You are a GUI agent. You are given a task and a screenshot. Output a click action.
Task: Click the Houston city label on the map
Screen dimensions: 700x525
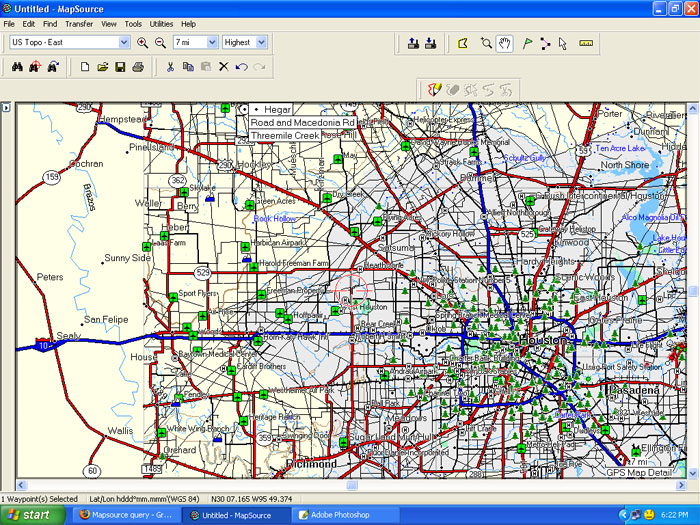point(542,340)
